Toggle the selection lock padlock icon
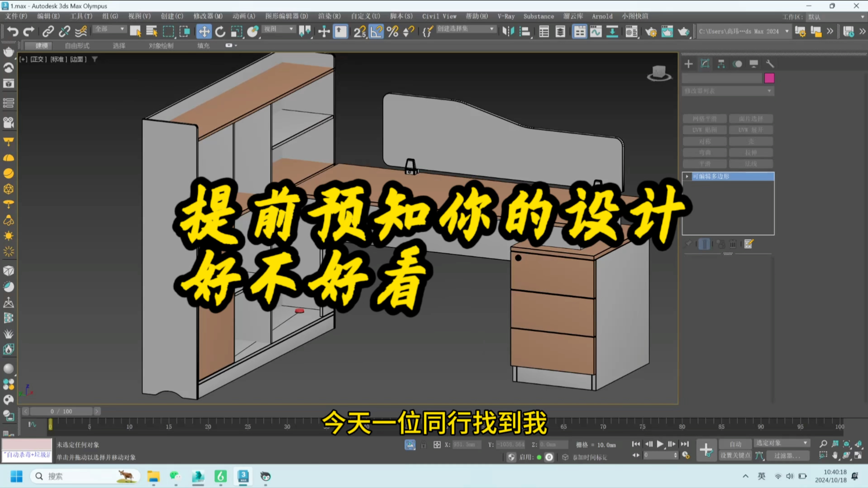This screenshot has width=868, height=488. click(x=423, y=445)
